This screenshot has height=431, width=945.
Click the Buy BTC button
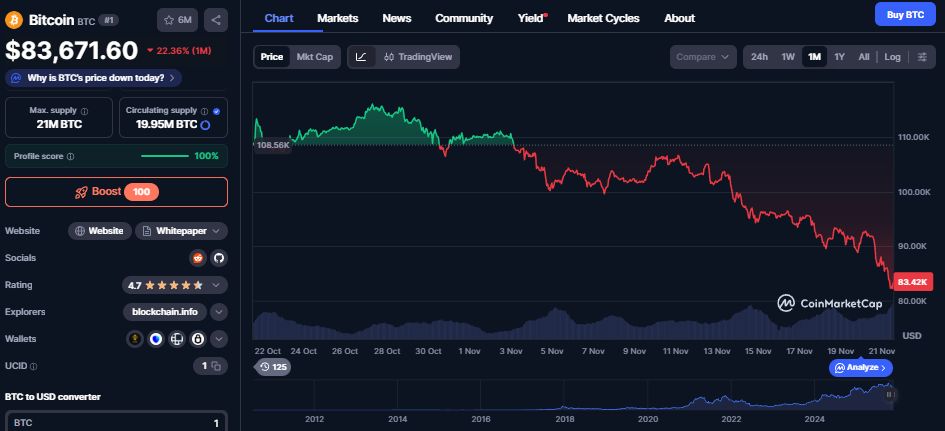coord(906,14)
